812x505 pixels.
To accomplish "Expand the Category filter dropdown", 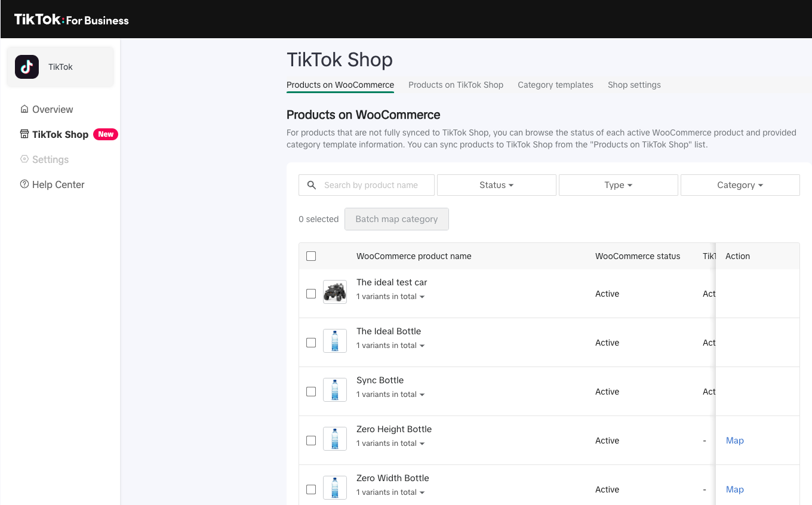I will pos(740,185).
